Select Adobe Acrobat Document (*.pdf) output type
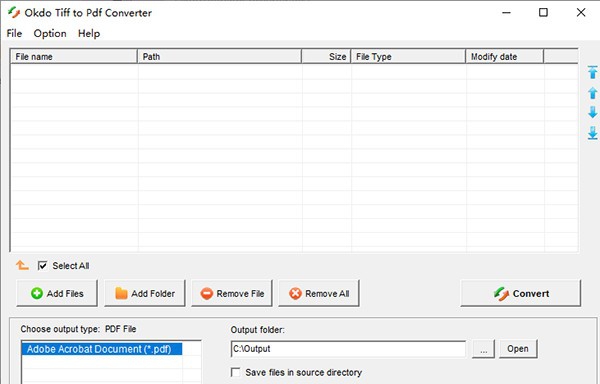 coord(102,349)
